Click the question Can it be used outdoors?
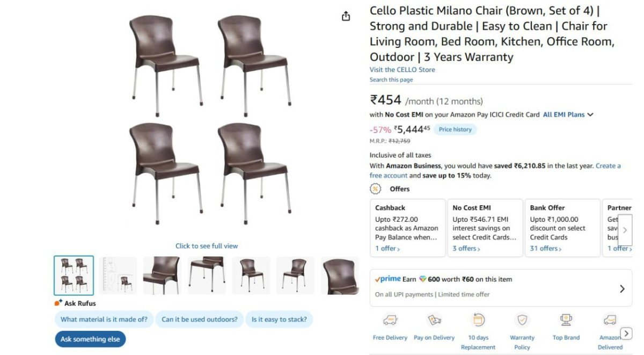Viewport: 644px width, 355px height. [x=200, y=319]
